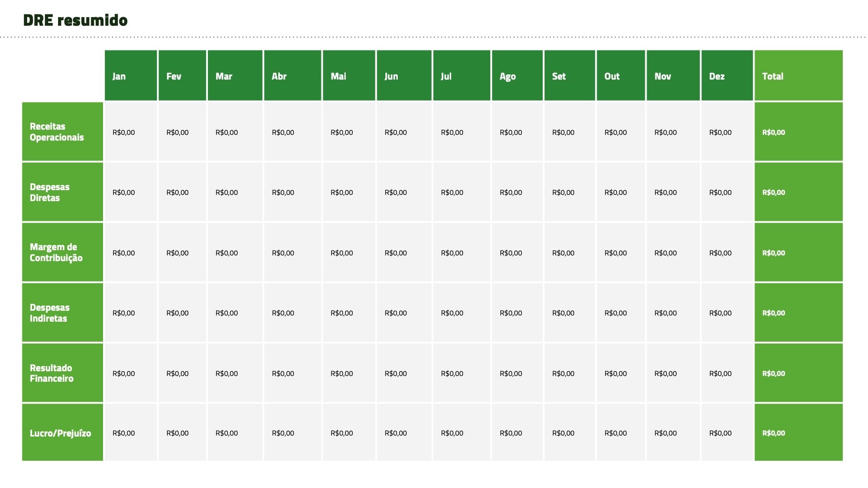Click the Total column header
Image resolution: width=868 pixels, height=488 pixels.
[x=798, y=76]
